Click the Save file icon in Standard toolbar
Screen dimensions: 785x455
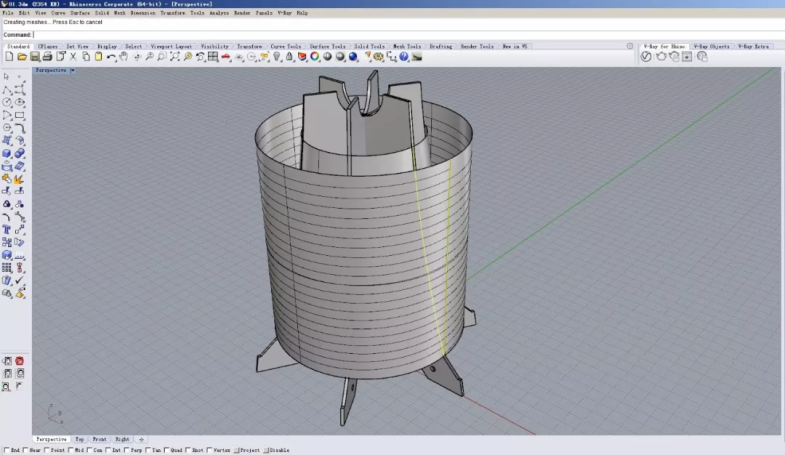[x=34, y=57]
